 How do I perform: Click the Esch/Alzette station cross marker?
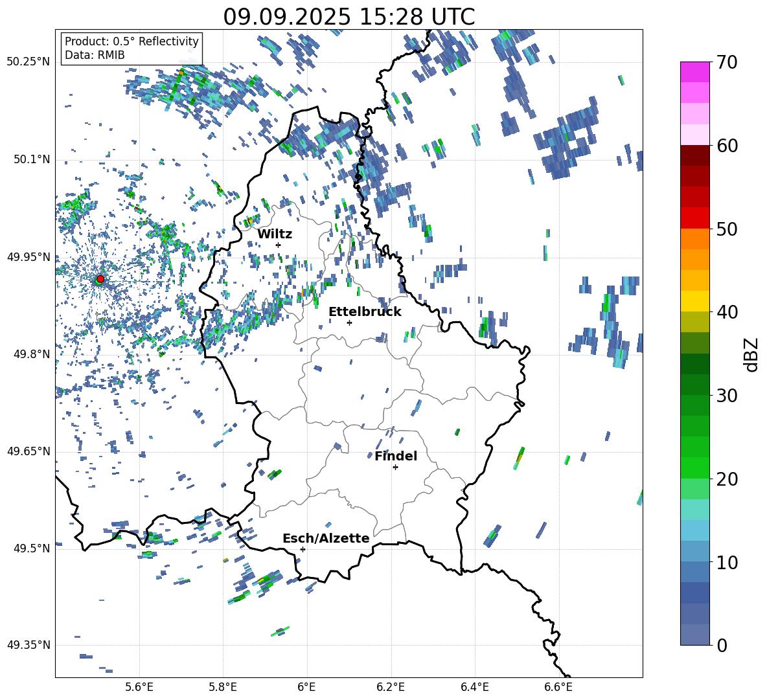(303, 549)
